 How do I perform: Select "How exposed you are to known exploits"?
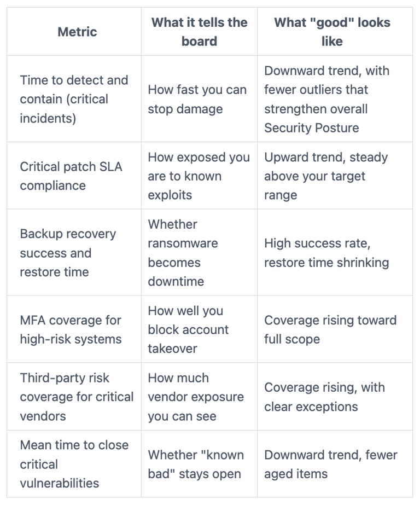[x=199, y=176]
